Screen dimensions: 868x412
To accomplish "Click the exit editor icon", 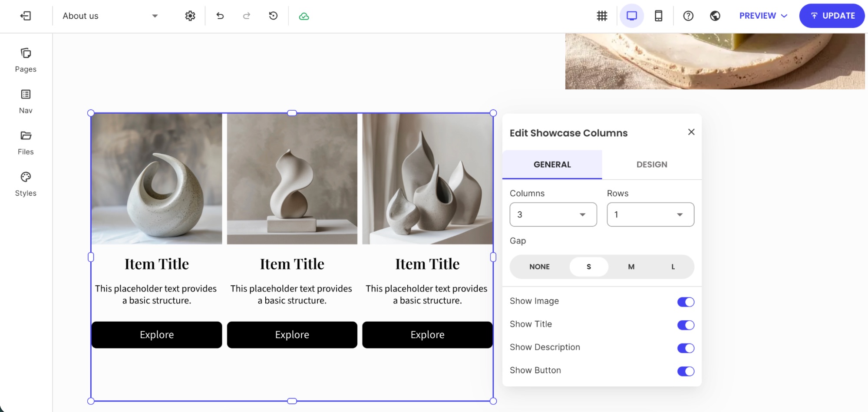I will pyautogui.click(x=26, y=16).
